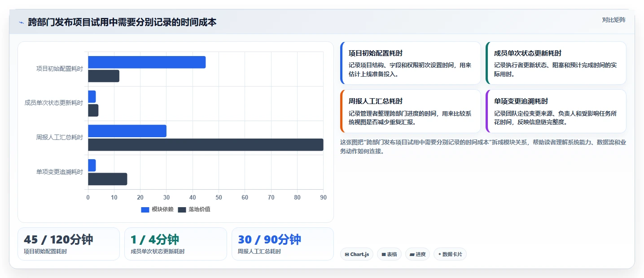Click the 落地价值 legend label text
644x278 pixels.
(x=199, y=209)
